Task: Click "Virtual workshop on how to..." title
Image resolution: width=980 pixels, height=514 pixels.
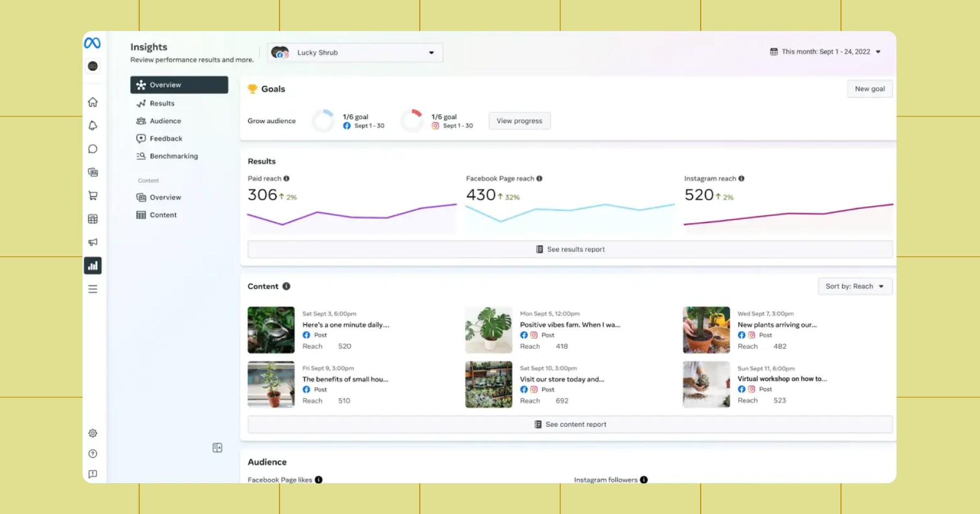Action: click(x=782, y=379)
